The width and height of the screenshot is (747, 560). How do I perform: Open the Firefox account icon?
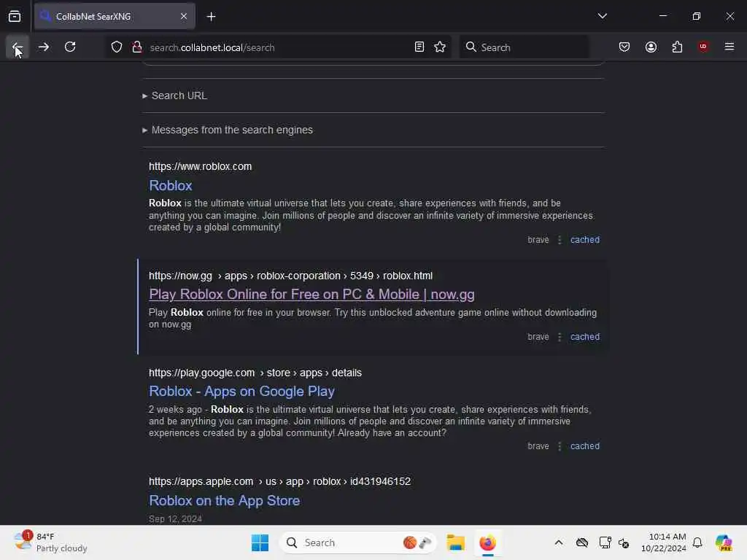pyautogui.click(x=651, y=47)
